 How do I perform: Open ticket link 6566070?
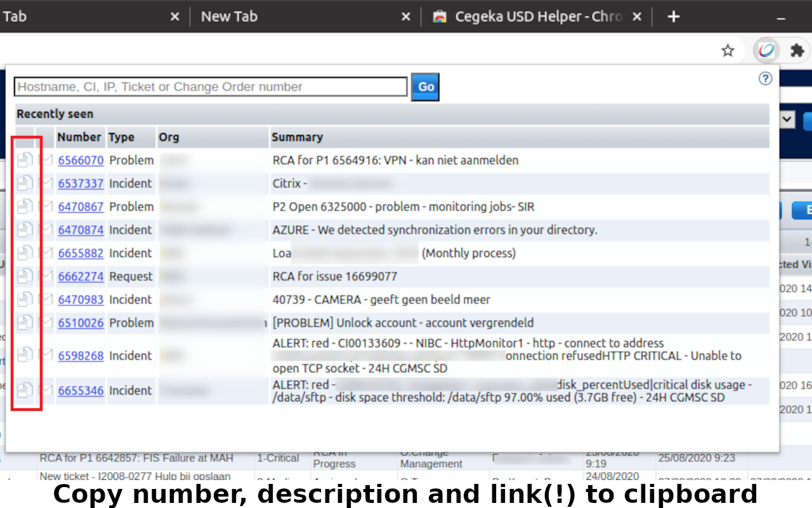[81, 161]
